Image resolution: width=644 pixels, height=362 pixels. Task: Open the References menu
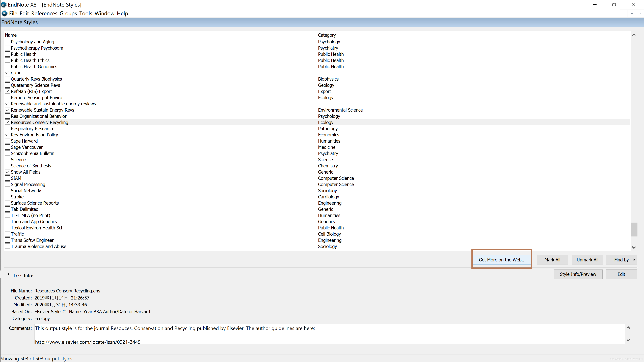point(44,13)
